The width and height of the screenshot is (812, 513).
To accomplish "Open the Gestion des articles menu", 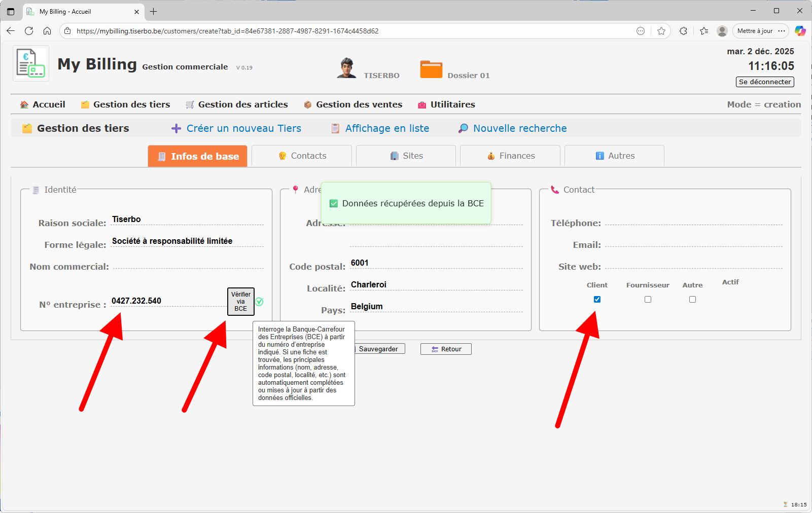I will (242, 104).
